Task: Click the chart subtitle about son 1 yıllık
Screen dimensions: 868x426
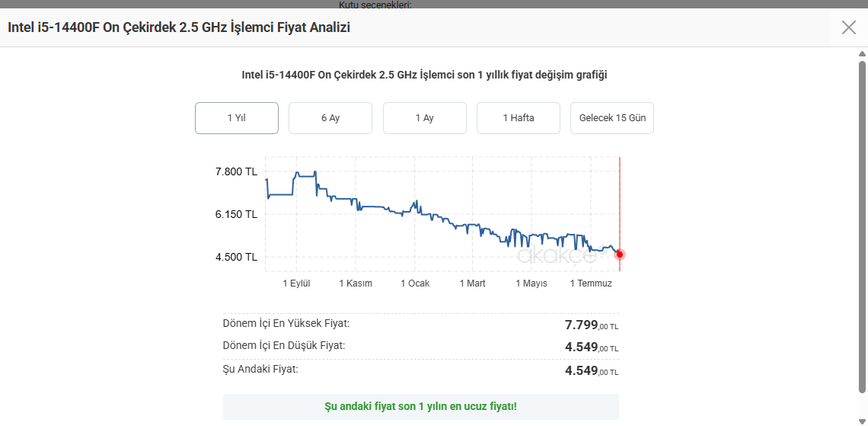Action: [425, 75]
